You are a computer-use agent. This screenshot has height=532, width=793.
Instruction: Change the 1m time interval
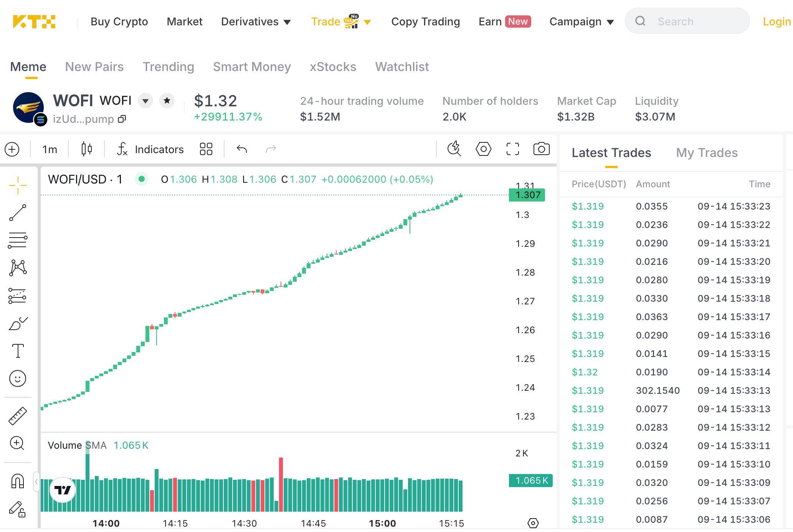tap(50, 149)
